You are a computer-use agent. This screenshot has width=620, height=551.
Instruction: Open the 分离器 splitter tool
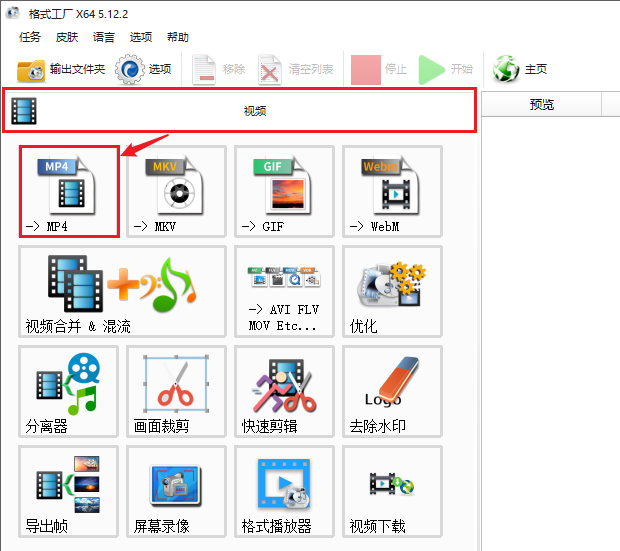tap(68, 392)
